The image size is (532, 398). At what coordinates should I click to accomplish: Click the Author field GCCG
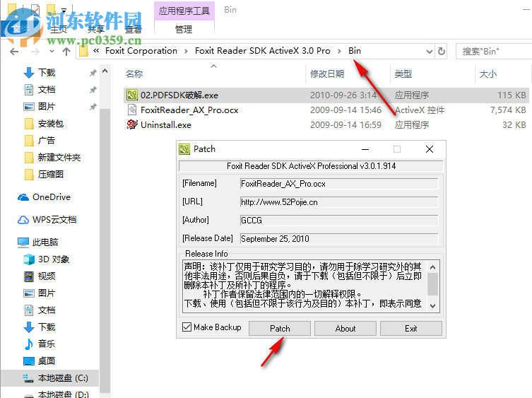[339, 221]
